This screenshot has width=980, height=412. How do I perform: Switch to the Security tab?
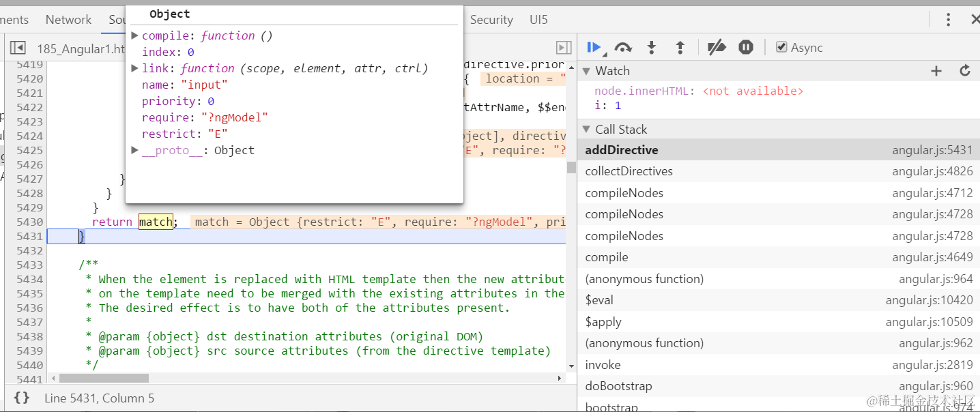[491, 20]
